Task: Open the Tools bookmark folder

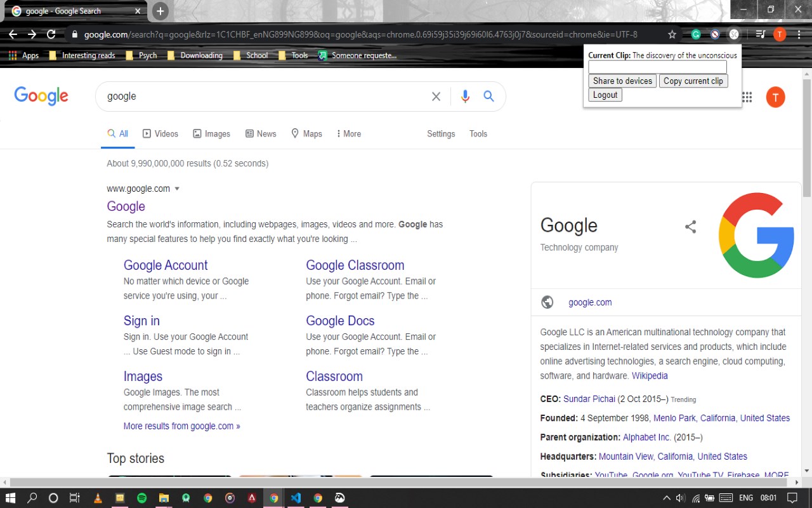Action: 293,55
